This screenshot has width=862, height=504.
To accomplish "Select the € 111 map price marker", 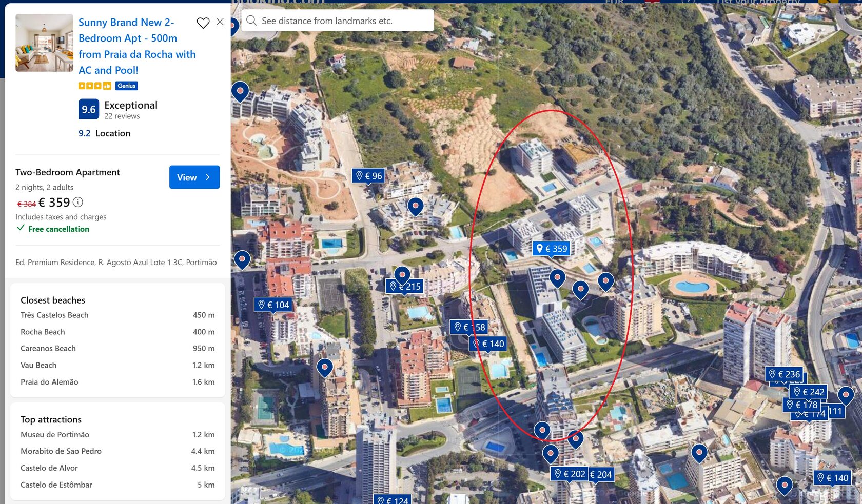I will pos(836,411).
